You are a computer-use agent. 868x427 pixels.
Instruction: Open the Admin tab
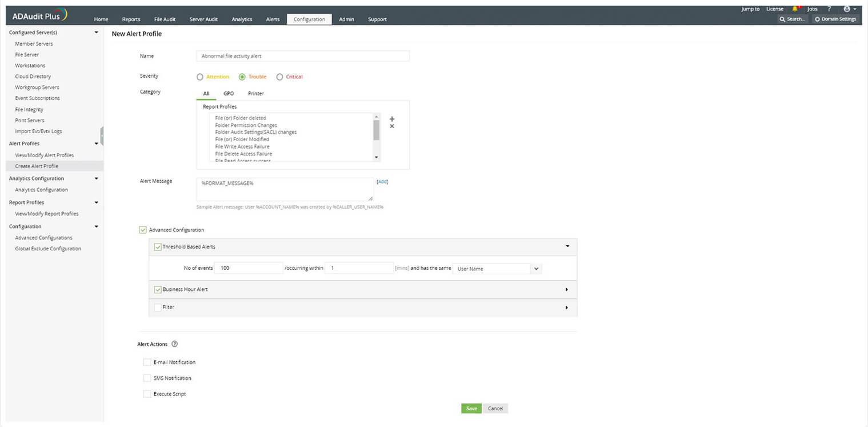tap(346, 19)
